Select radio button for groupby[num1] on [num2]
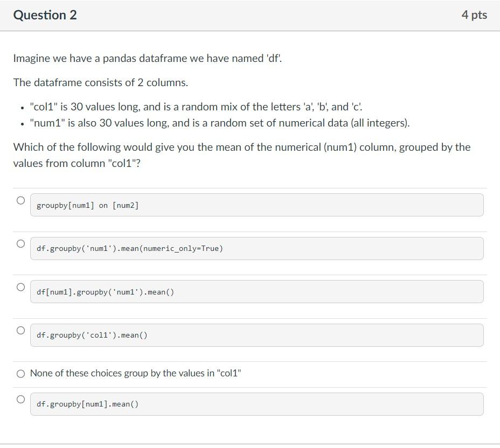This screenshot has height=448, width=500. click(20, 200)
